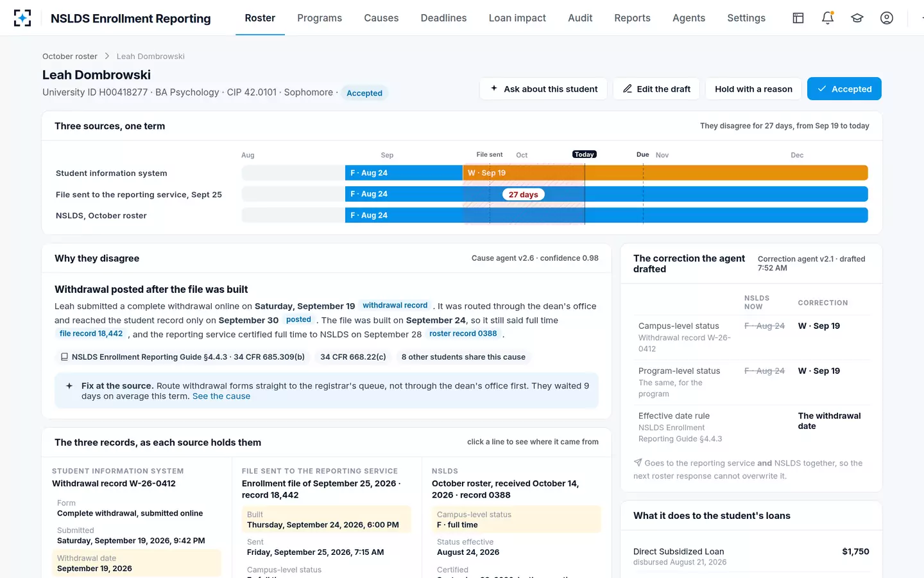Screen dimensions: 924x578
Task: Open file record 18,442 reference
Action: coord(91,334)
